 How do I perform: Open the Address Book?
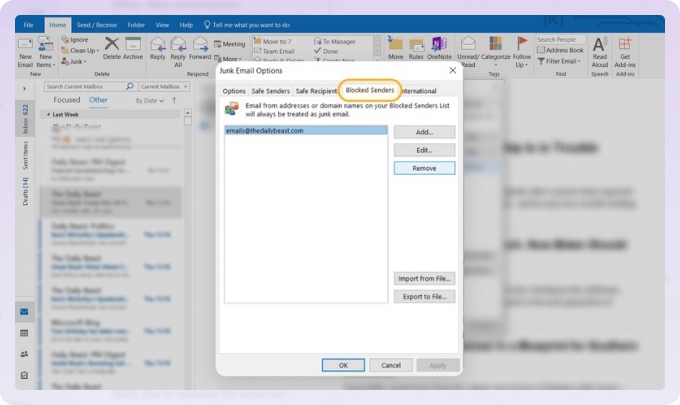coord(560,50)
